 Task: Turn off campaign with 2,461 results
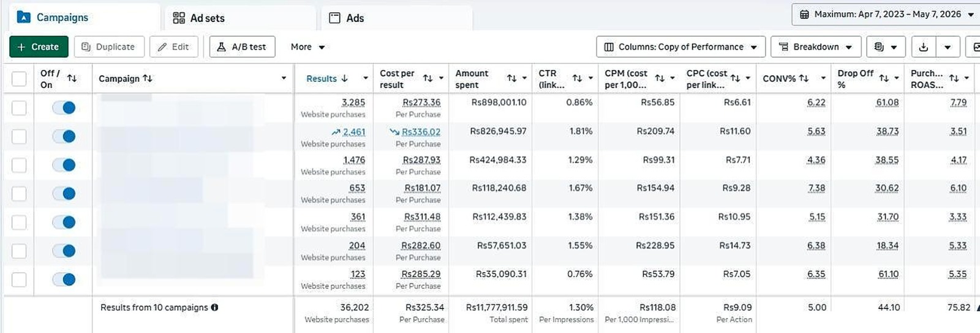click(x=64, y=136)
